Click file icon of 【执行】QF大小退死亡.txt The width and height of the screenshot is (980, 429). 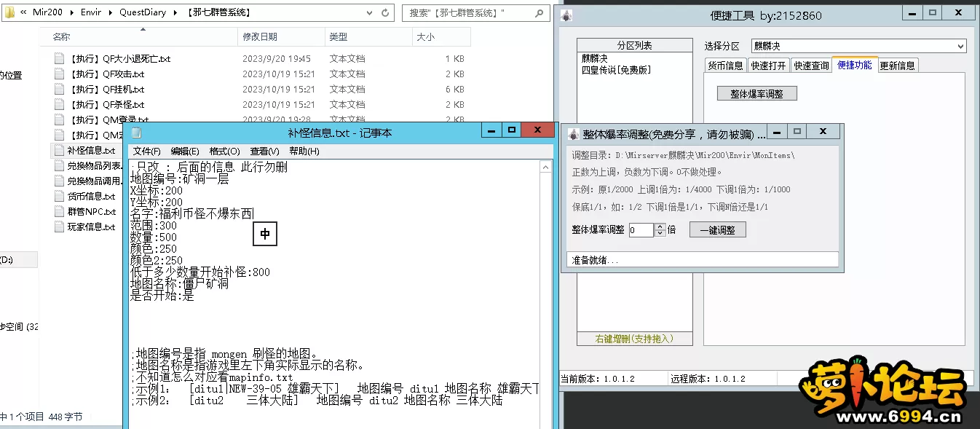click(60, 59)
